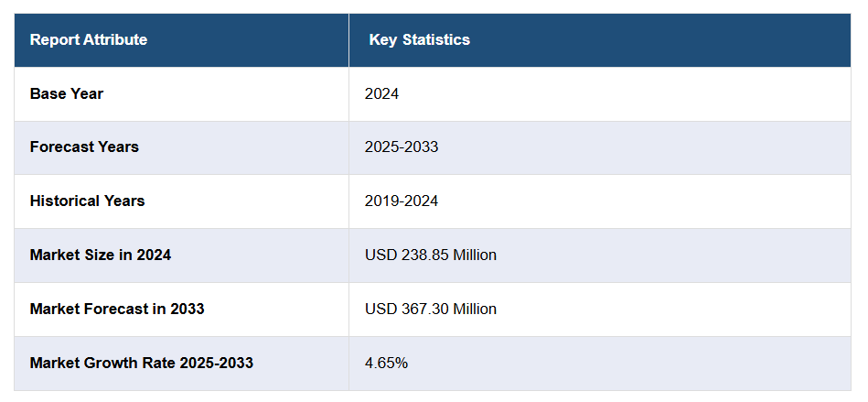This screenshot has width=868, height=402.
Task: Select Market Growth Rate 2025-2033 label
Action: click(x=142, y=363)
